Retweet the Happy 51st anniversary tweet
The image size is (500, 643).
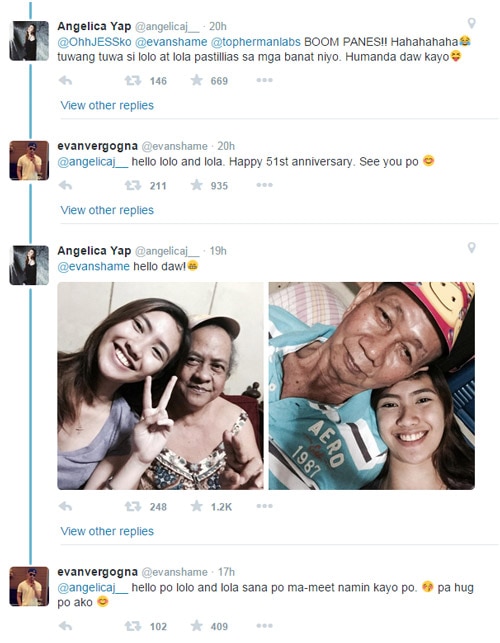coord(132,185)
